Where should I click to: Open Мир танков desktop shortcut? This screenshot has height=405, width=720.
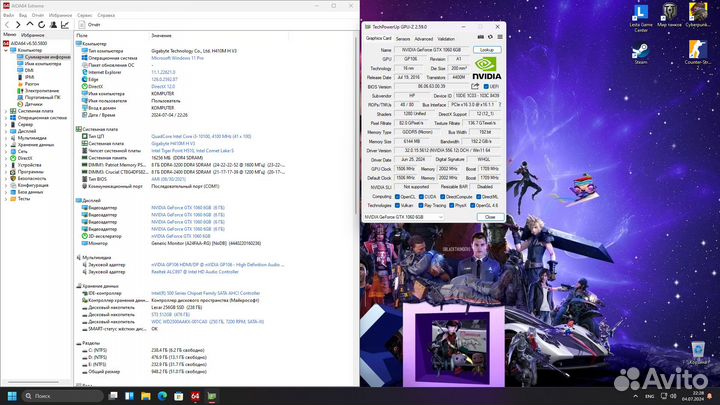coord(669,15)
